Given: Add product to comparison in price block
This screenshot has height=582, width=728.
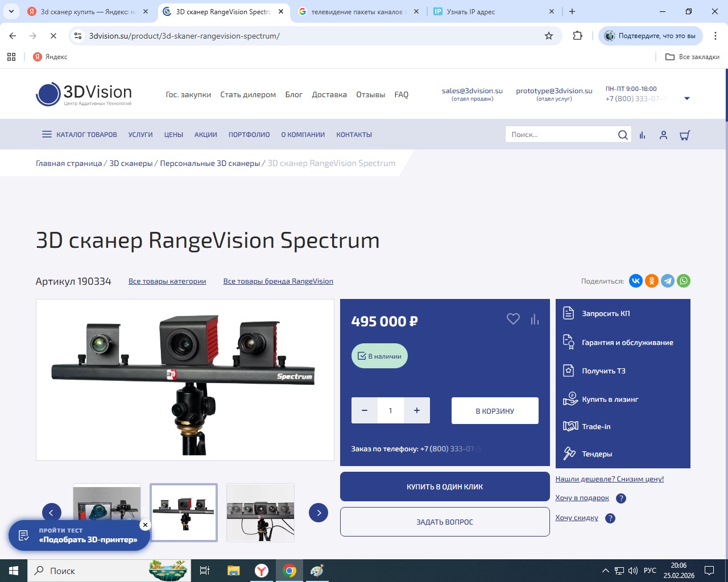Looking at the screenshot, I should (535, 319).
